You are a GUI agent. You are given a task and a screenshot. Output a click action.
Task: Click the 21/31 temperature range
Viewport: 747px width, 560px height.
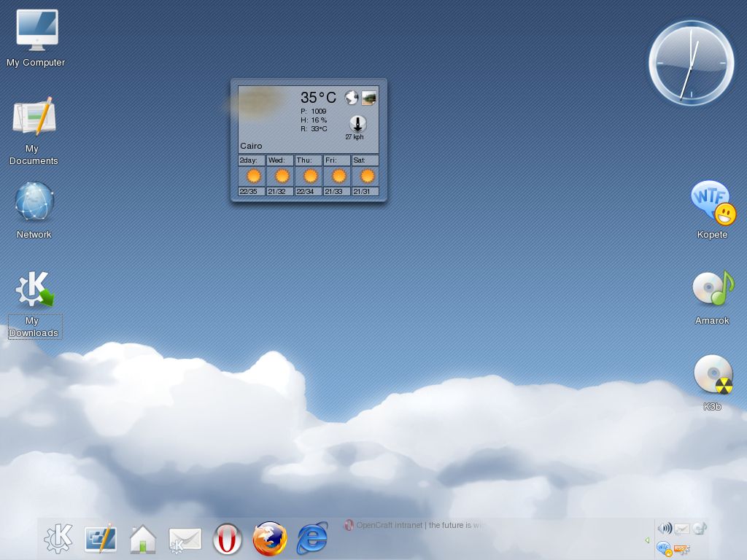tap(365, 192)
